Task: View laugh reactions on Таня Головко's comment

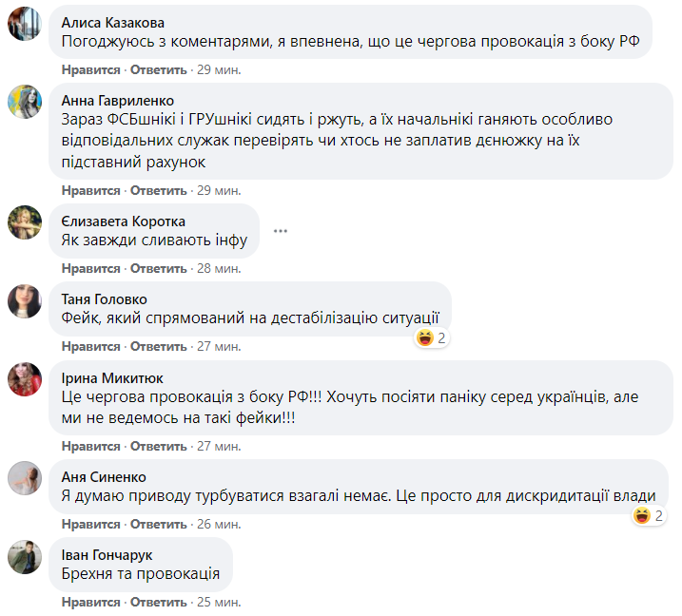Action: pos(432,337)
